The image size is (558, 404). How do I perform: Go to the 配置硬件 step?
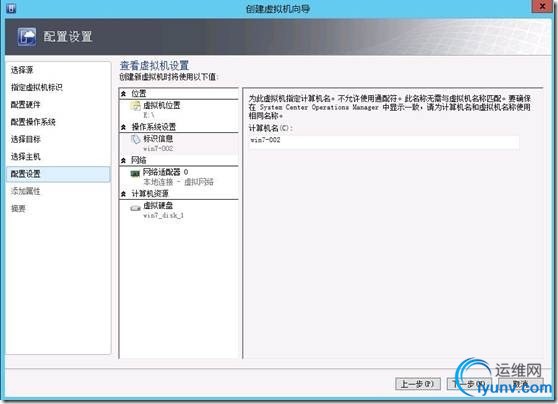coord(26,105)
